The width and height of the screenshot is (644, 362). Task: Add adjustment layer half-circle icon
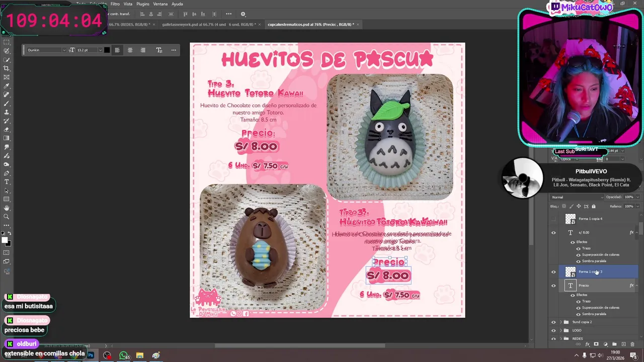(x=605, y=344)
